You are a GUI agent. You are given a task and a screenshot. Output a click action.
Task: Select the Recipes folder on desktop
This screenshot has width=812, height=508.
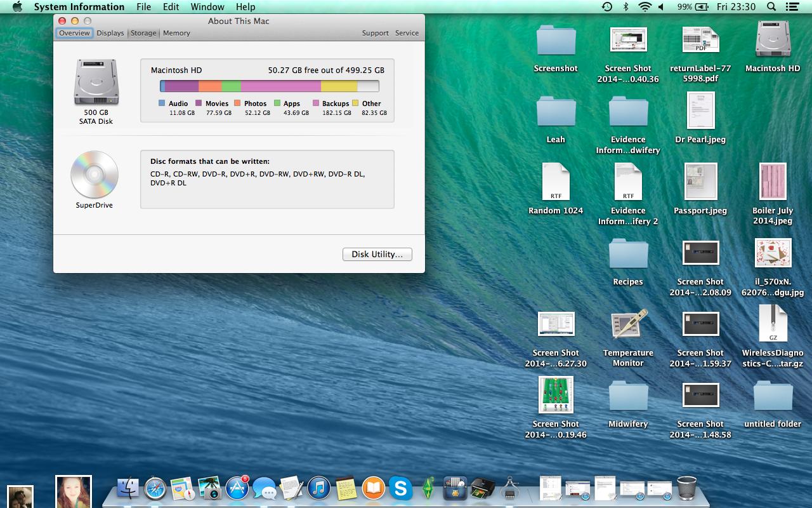pyautogui.click(x=628, y=254)
